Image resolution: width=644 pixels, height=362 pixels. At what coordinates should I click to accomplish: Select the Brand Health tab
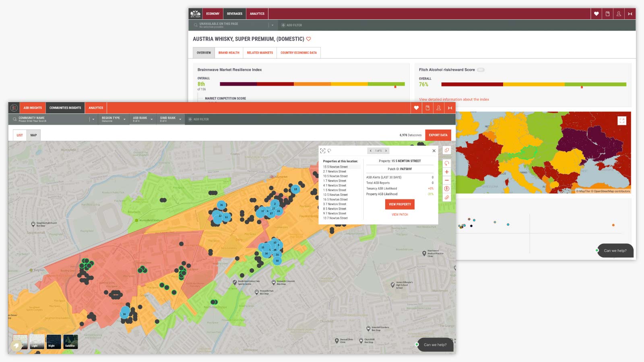pyautogui.click(x=229, y=53)
